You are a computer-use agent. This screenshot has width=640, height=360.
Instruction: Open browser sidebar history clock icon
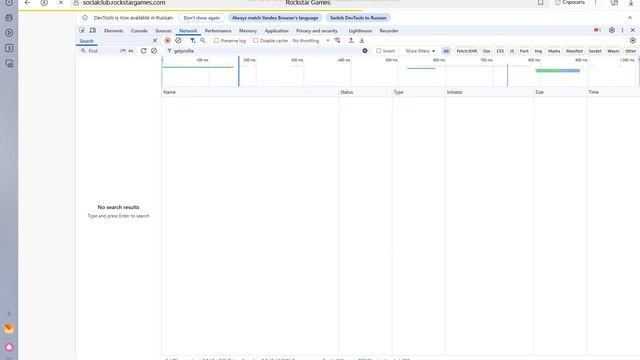tap(9, 2)
